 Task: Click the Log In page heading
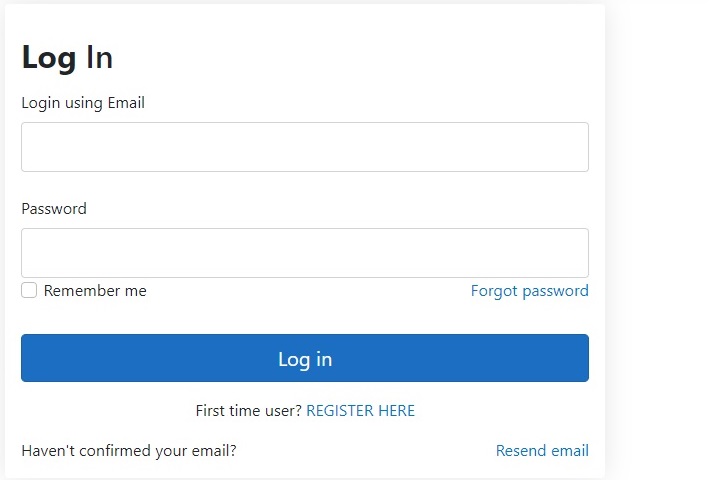pos(67,58)
